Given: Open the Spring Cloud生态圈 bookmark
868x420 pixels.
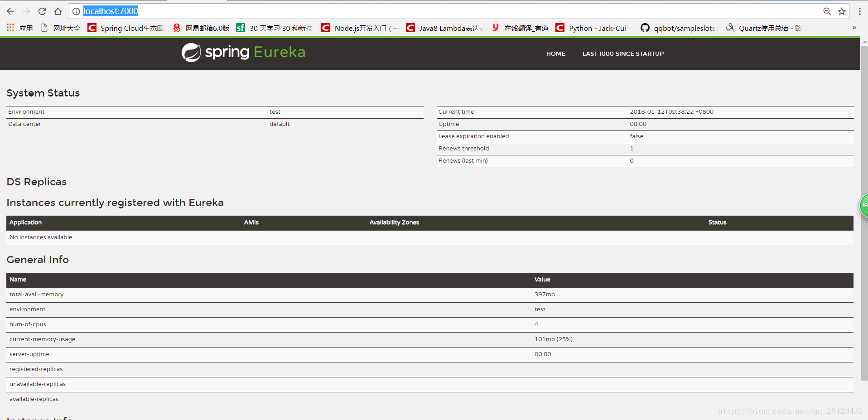Looking at the screenshot, I should pyautogui.click(x=125, y=28).
